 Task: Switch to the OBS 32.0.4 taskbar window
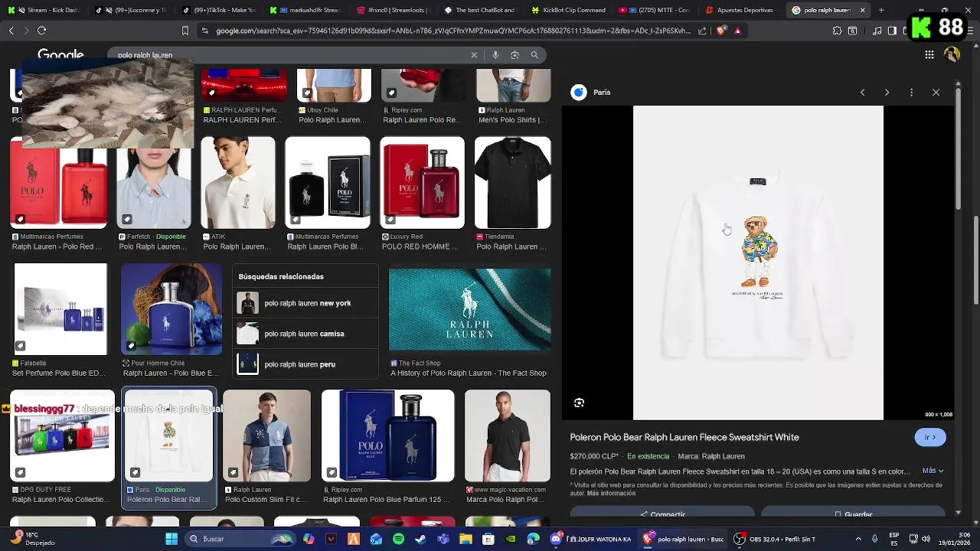coord(775,539)
